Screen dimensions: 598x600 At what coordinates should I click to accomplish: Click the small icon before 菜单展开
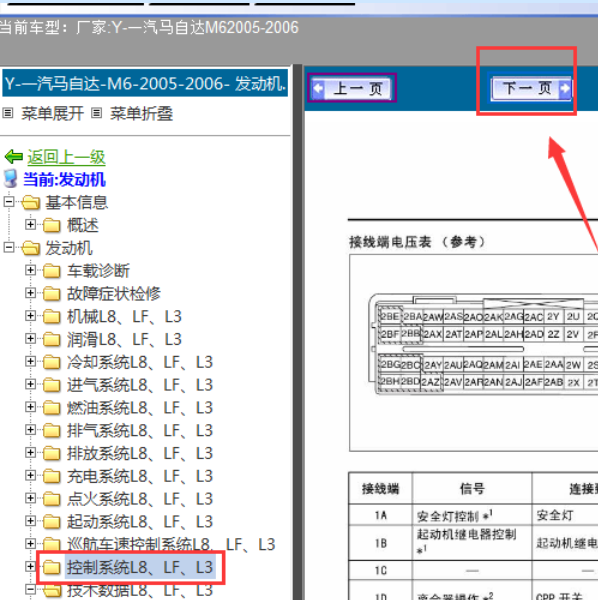click(x=8, y=113)
